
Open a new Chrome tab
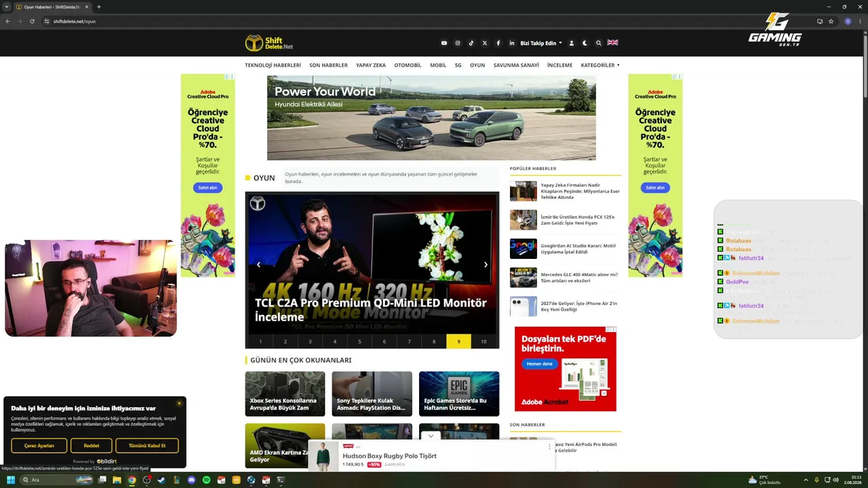pos(98,7)
